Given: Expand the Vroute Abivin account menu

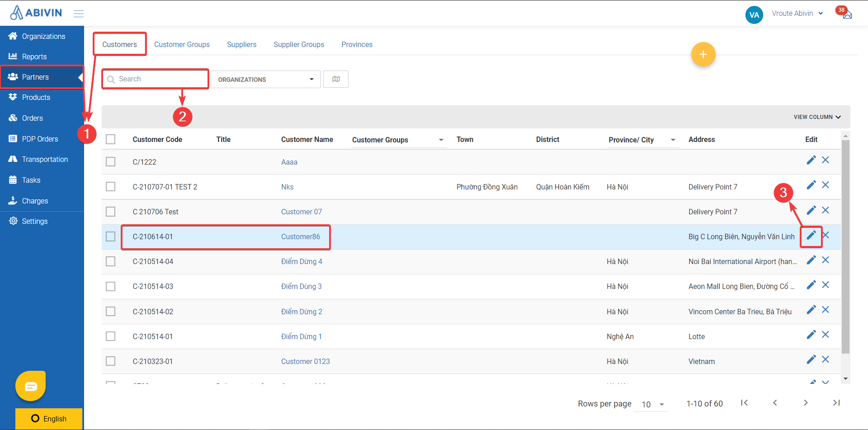Looking at the screenshot, I should click(x=797, y=14).
